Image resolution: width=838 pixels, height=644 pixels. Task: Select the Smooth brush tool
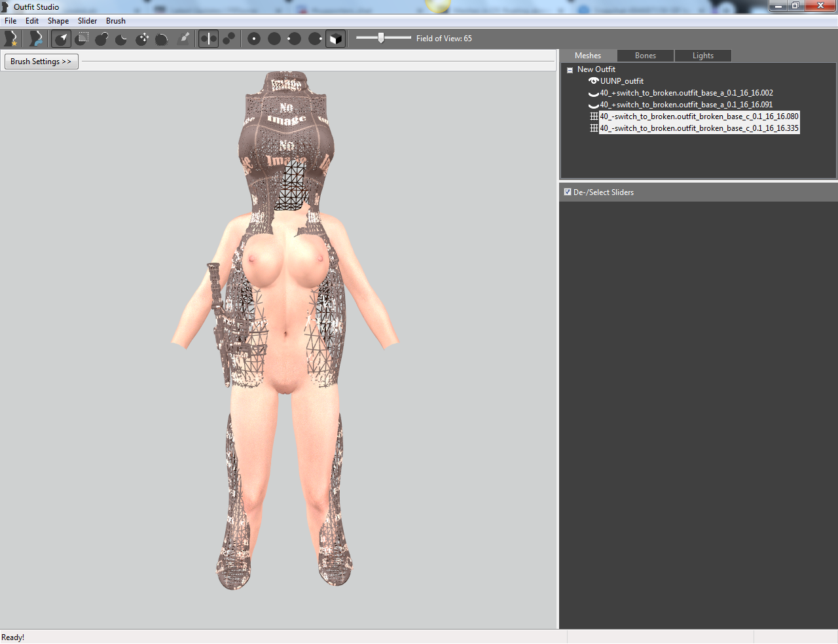(x=162, y=39)
